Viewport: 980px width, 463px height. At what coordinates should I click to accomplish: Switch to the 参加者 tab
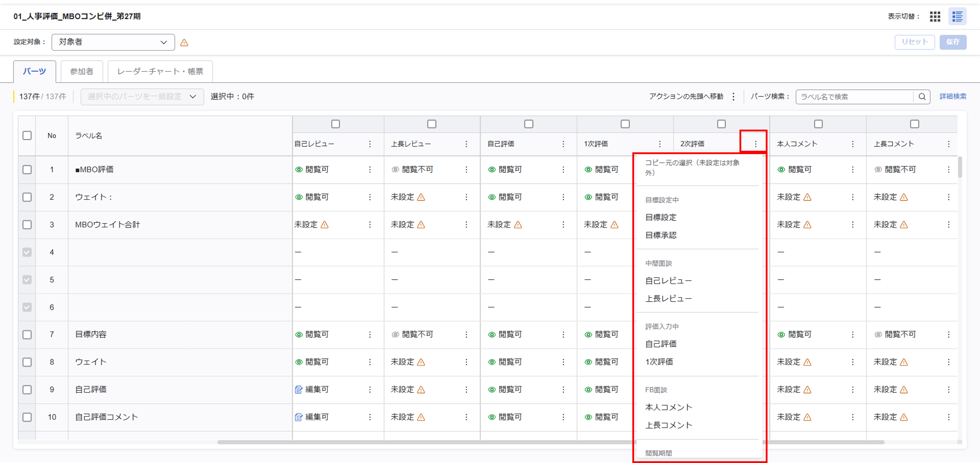pyautogui.click(x=82, y=71)
